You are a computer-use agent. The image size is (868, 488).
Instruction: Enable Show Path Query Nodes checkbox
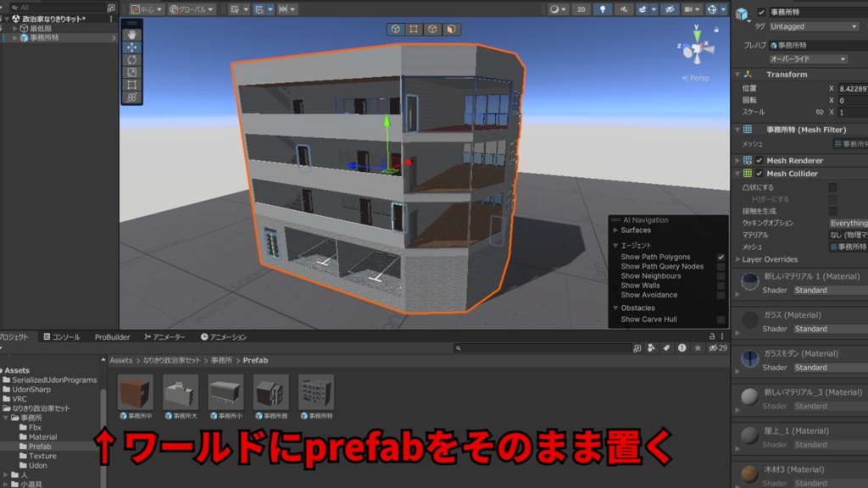tap(721, 267)
